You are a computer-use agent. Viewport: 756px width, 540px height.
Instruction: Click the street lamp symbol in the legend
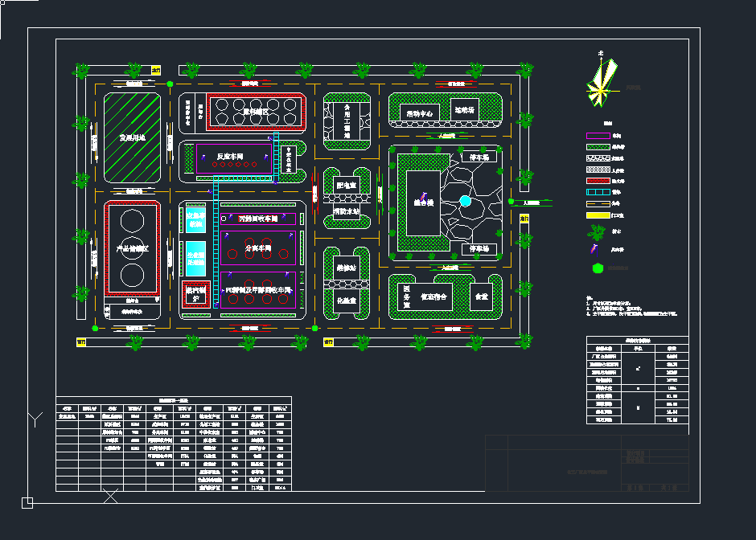tap(596, 251)
